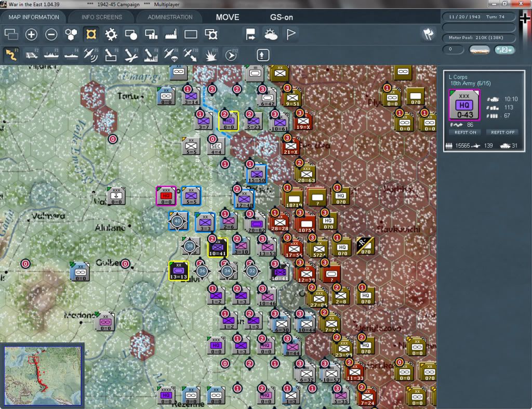Click the 18th Army (6/15) link
The width and height of the screenshot is (532, 409).
point(470,83)
